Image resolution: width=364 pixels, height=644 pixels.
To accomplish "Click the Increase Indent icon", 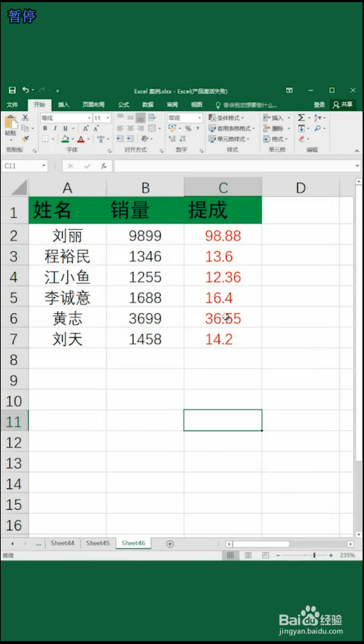I will [x=129, y=139].
